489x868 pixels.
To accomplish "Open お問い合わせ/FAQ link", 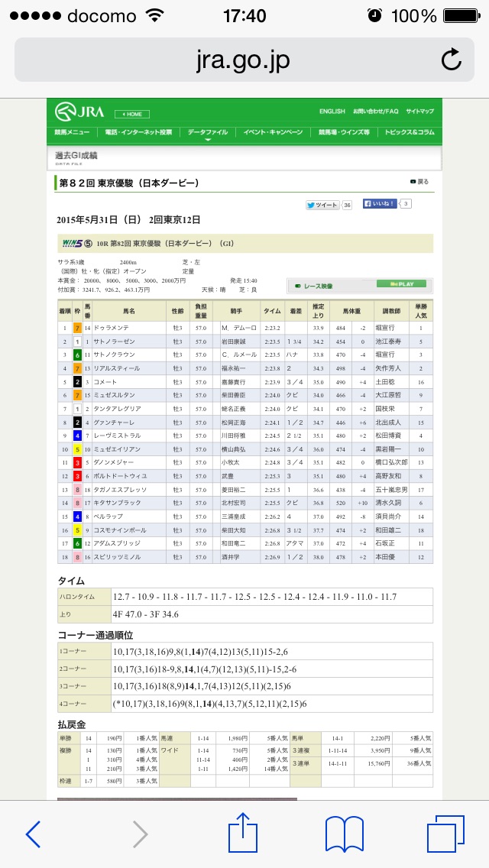I will pyautogui.click(x=375, y=112).
